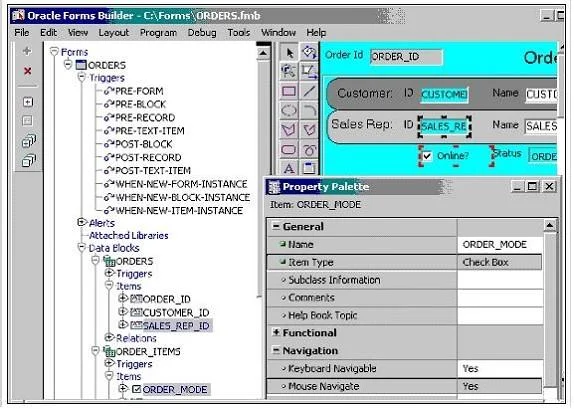Select the Rounded Rectangle tool
This screenshot has height=409, width=574.
click(289, 149)
